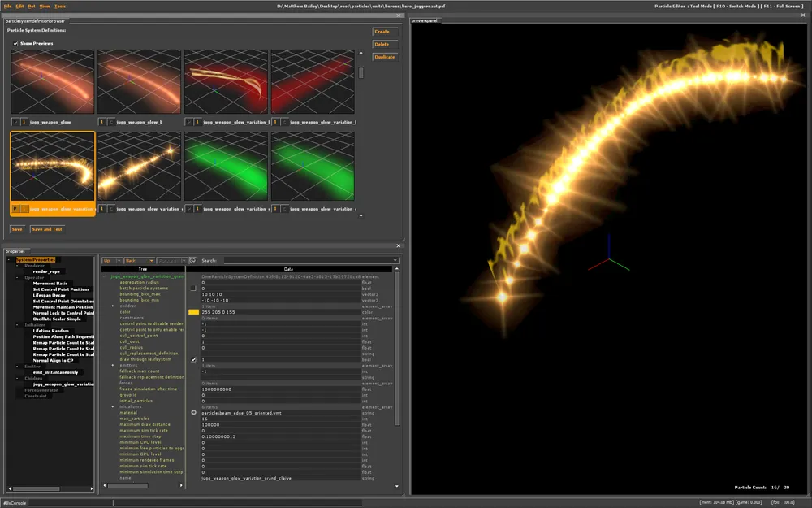This screenshot has height=508, width=812.
Task: Toggle the draw through leafsystem checkbox
Action: (x=193, y=359)
